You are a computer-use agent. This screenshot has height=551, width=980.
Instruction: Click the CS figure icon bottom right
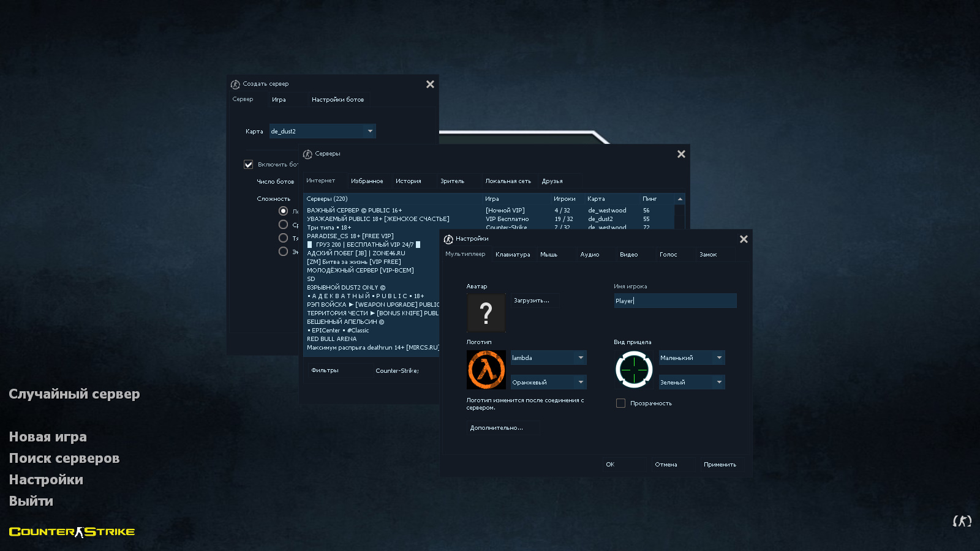(x=962, y=521)
